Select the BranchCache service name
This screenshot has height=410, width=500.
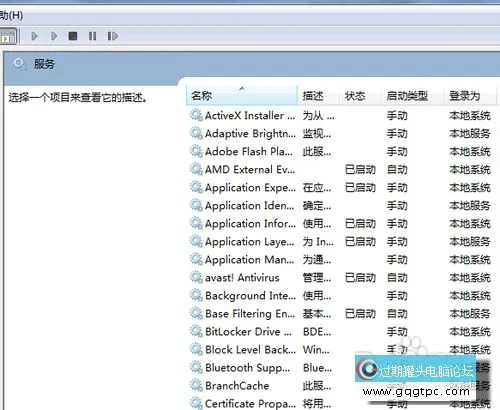237,385
